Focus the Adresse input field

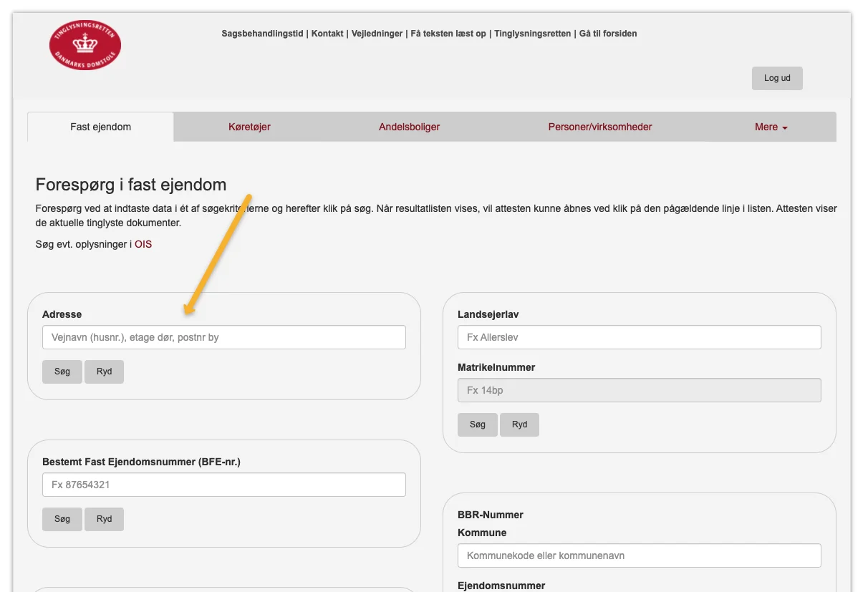coord(224,337)
